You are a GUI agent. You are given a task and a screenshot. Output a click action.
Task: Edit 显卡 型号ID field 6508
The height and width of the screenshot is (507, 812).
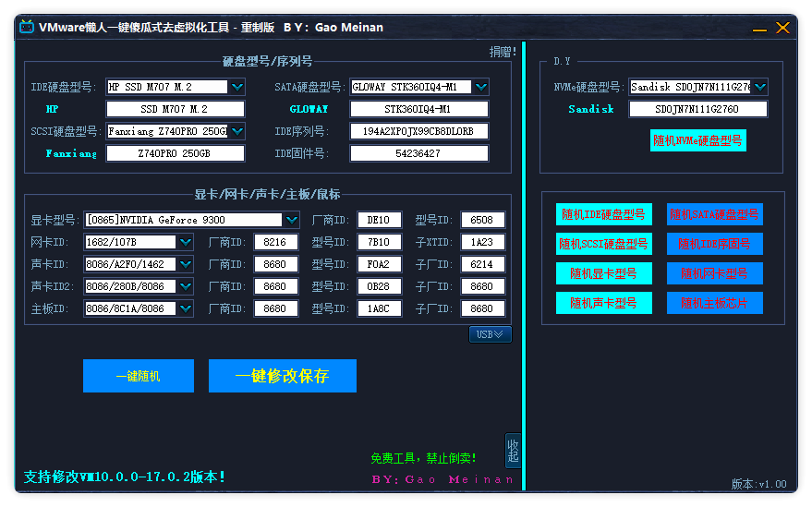pyautogui.click(x=482, y=220)
